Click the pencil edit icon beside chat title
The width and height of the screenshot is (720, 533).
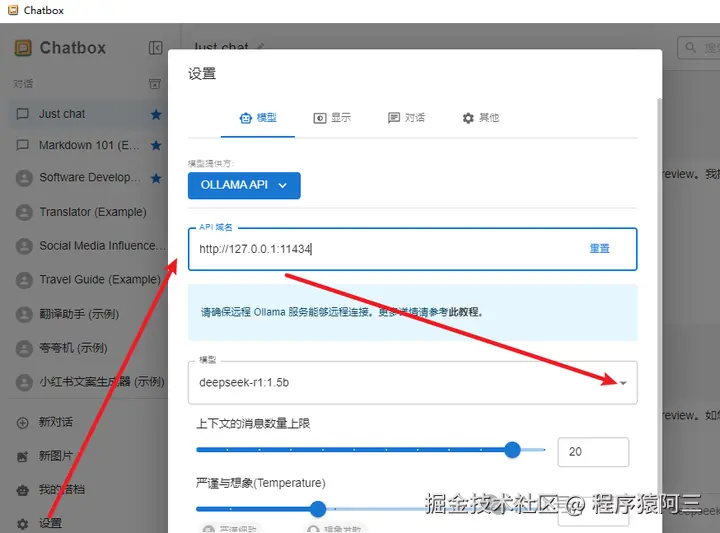click(260, 47)
